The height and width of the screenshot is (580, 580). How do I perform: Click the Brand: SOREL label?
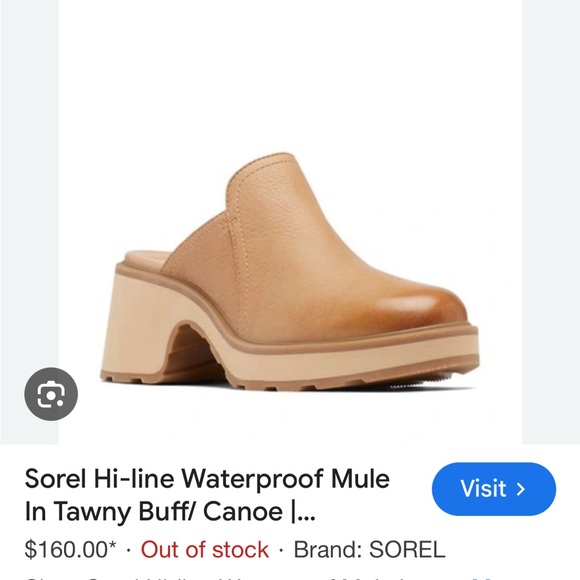pos(369,549)
